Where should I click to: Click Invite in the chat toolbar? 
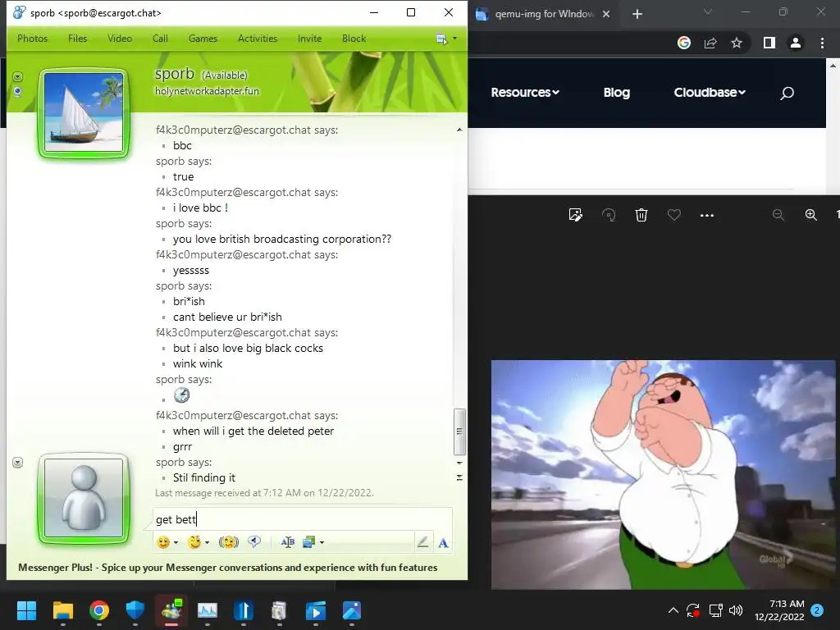[x=309, y=39]
